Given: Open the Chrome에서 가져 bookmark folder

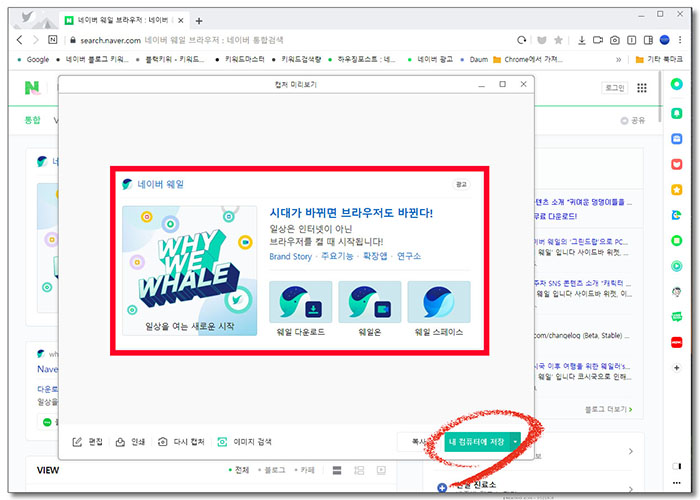Looking at the screenshot, I should (528, 59).
